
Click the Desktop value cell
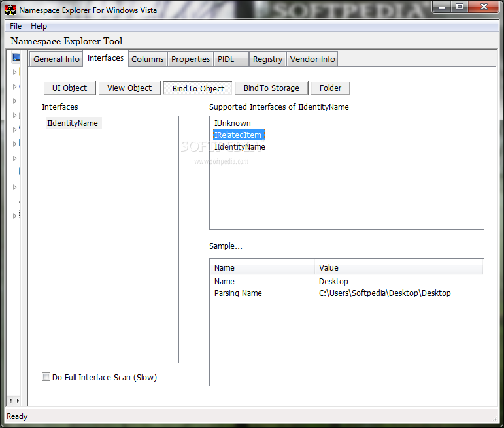coord(333,282)
